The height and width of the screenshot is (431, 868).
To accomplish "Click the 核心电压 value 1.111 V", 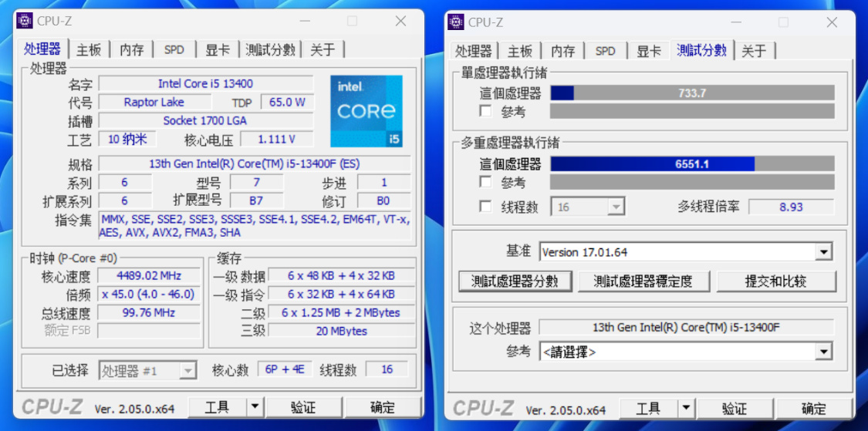I will coord(277,139).
